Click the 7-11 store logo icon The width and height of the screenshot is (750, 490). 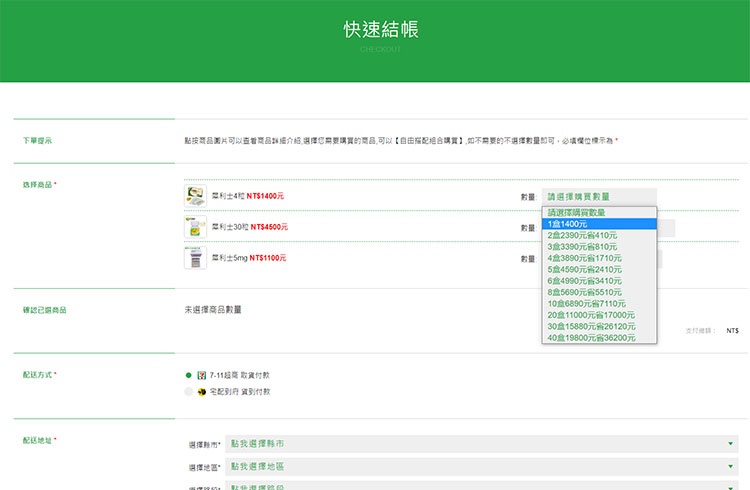(x=202, y=375)
